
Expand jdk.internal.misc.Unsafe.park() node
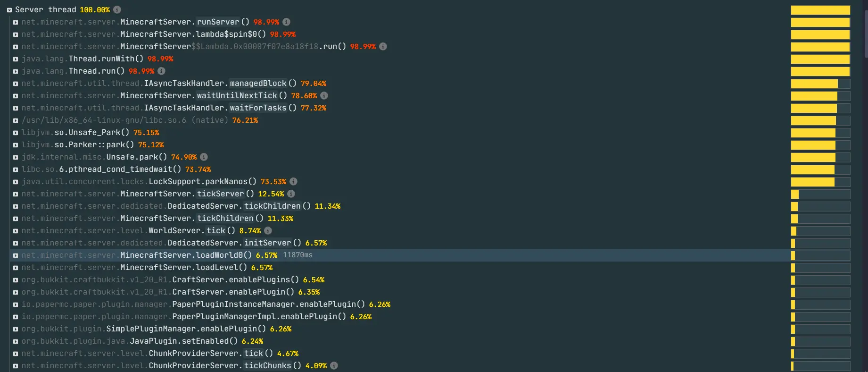16,157
